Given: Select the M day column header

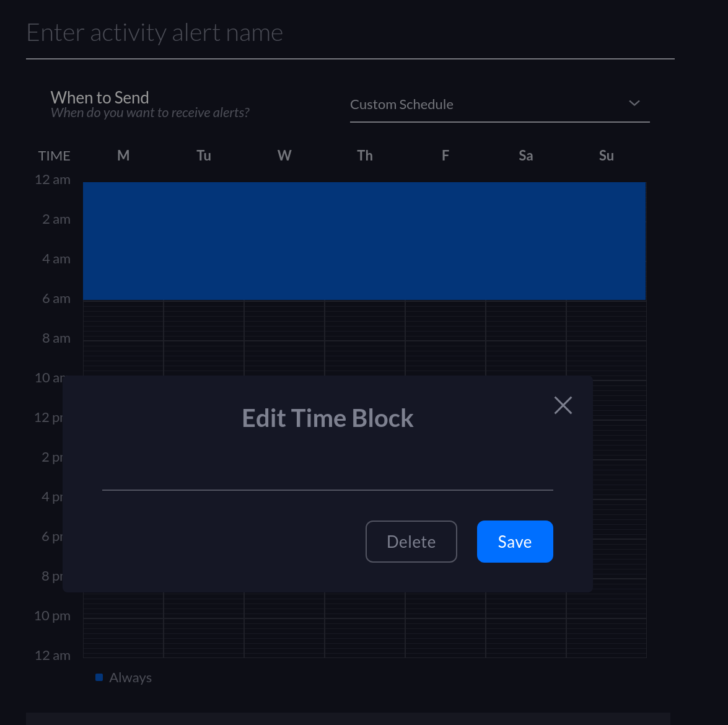Looking at the screenshot, I should (123, 156).
